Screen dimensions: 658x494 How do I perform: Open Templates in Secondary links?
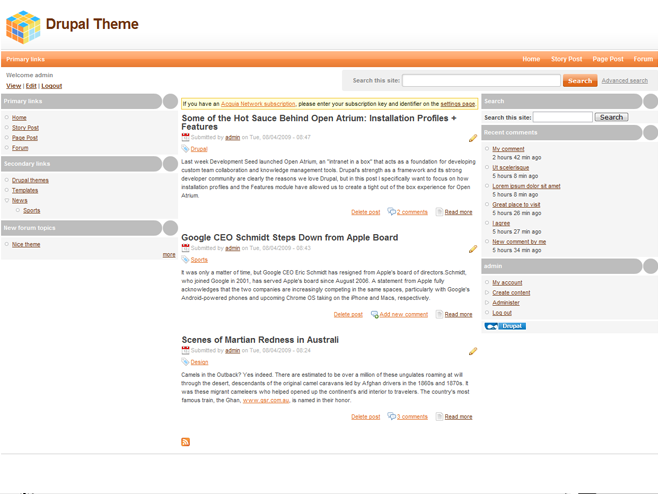25,190
